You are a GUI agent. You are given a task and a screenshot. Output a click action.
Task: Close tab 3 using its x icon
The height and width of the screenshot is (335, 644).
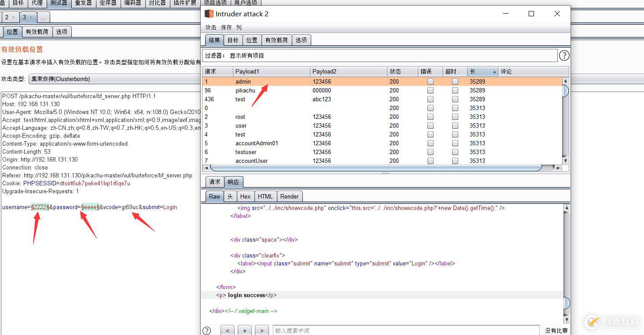(x=31, y=18)
